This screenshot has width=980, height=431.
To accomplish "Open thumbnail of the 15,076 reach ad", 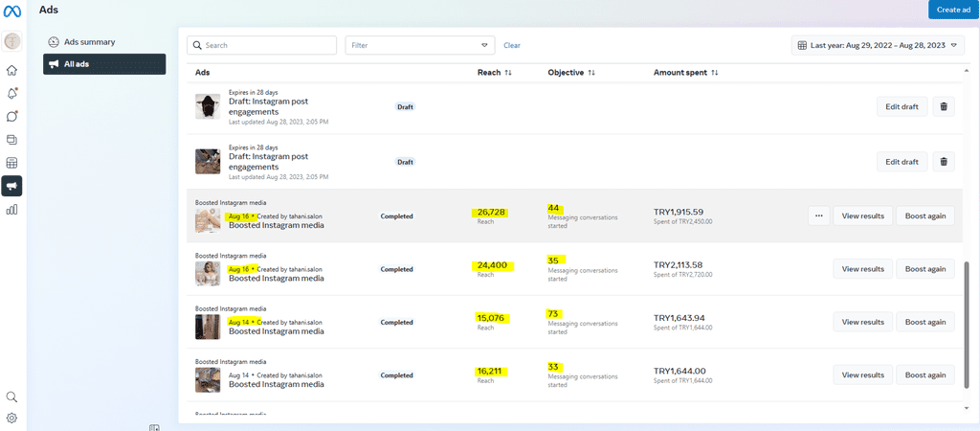I will (208, 327).
